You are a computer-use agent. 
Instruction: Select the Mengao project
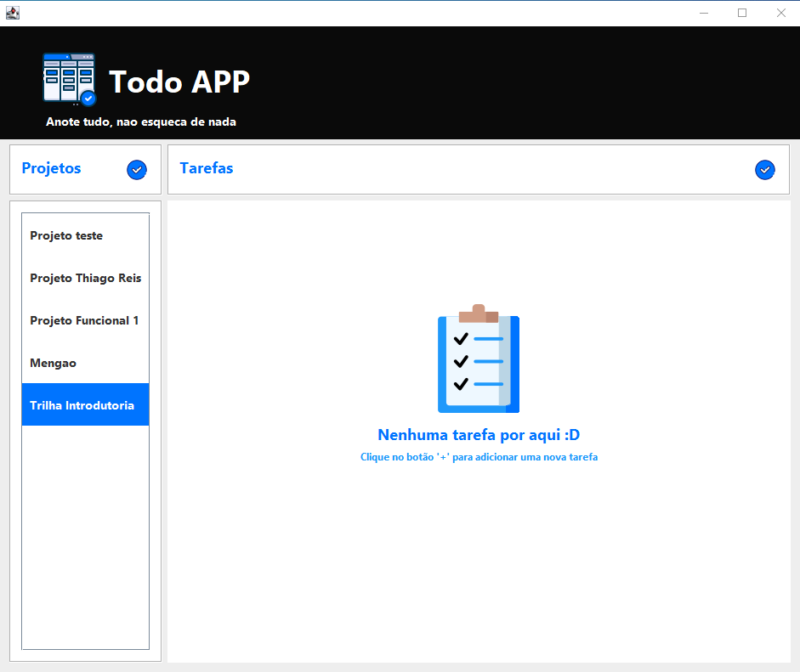tap(53, 363)
